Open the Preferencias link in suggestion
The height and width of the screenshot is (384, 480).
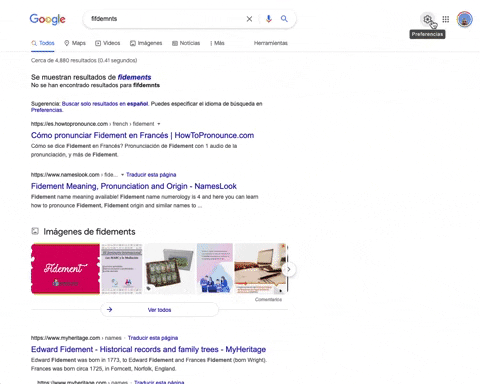(x=47, y=110)
